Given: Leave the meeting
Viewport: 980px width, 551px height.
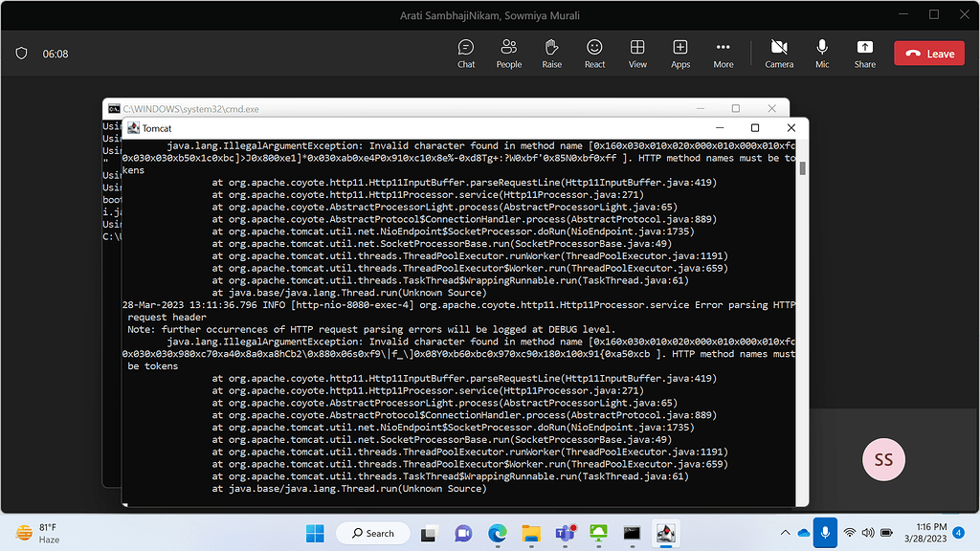Looking at the screenshot, I should point(928,54).
